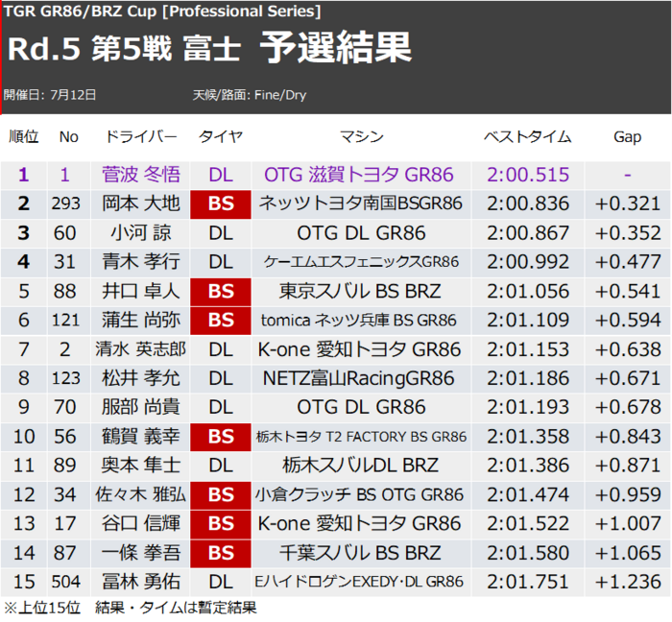Click the Gap column header
This screenshot has height=622, width=672.
point(628,137)
